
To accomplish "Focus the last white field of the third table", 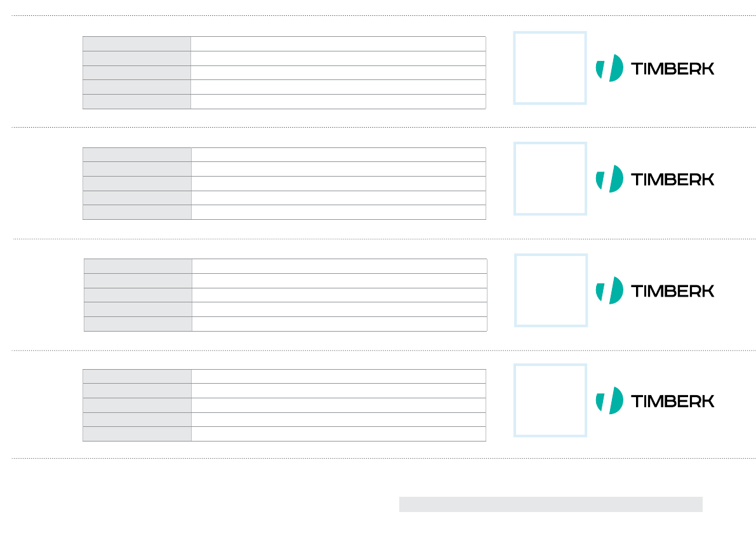I will (339, 324).
